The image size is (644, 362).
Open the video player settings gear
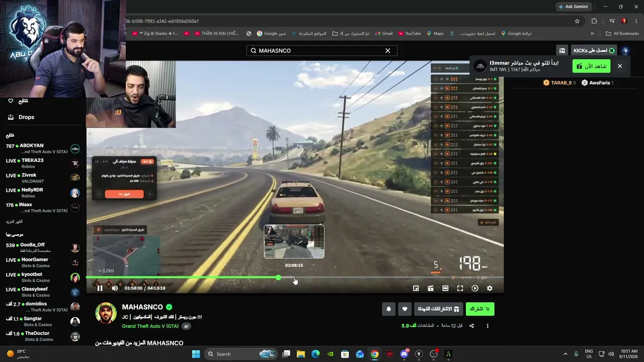click(x=490, y=288)
